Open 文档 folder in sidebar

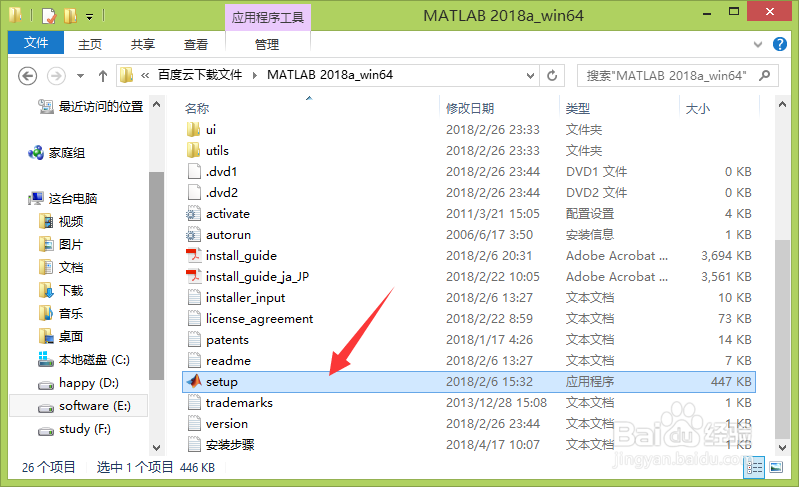click(x=61, y=267)
